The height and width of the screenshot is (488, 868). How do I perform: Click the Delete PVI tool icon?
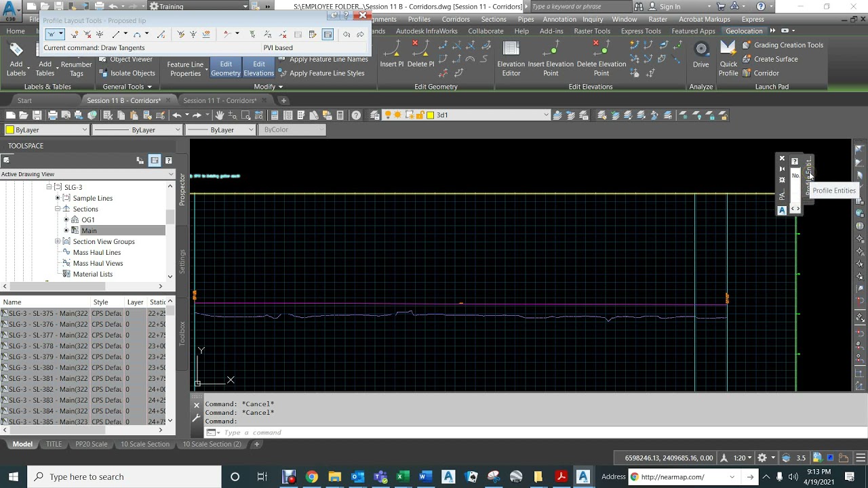pos(87,35)
